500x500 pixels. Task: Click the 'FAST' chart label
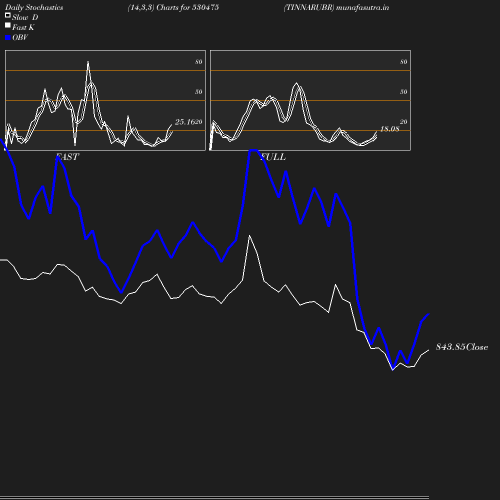click(68, 157)
